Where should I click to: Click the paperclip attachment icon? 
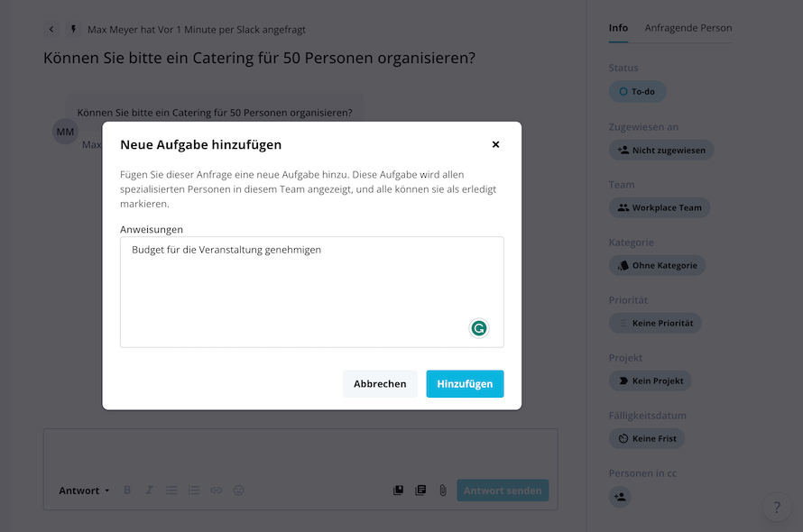(x=443, y=491)
